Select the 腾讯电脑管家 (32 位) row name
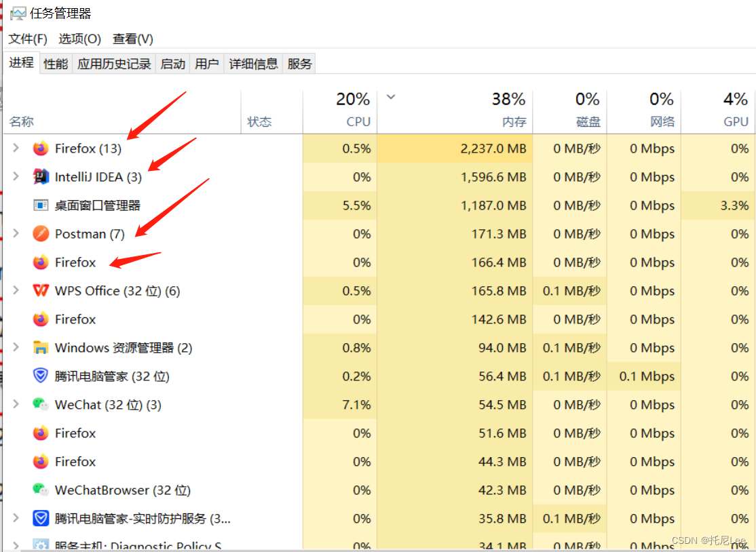Viewport: 756px width, 552px height. click(112, 376)
